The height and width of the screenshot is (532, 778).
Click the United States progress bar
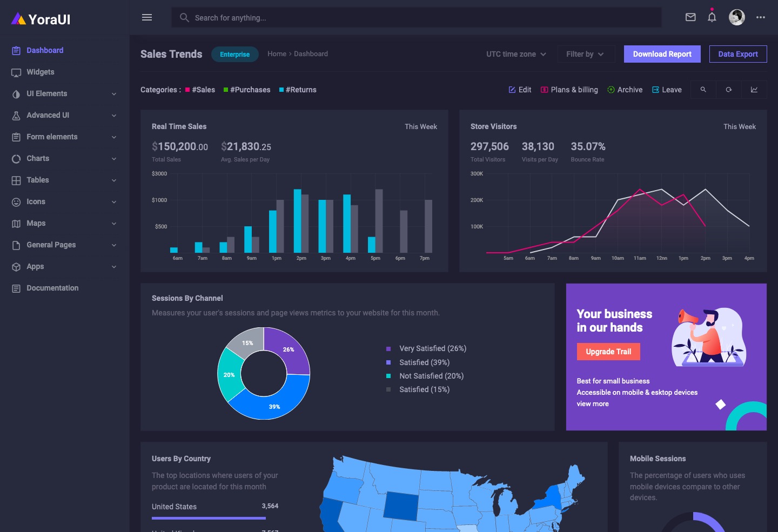pos(209,518)
